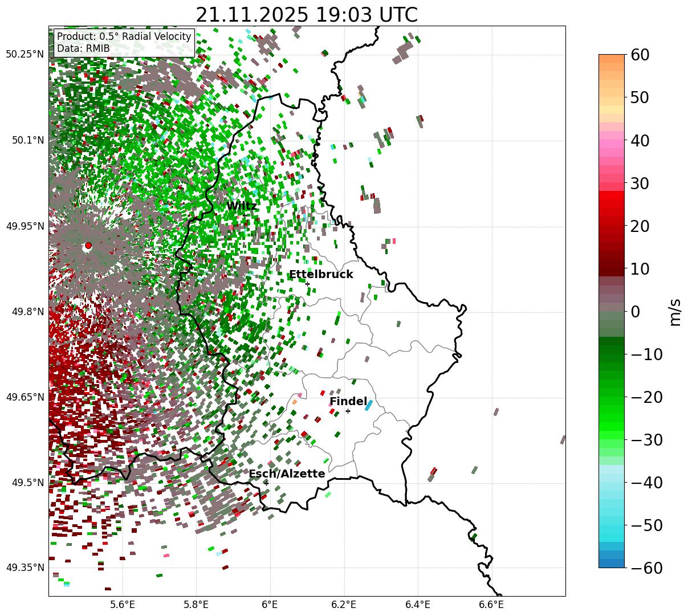The image size is (688, 616).
Task: Click the colorbar '−50' tick label
Action: coord(646,525)
